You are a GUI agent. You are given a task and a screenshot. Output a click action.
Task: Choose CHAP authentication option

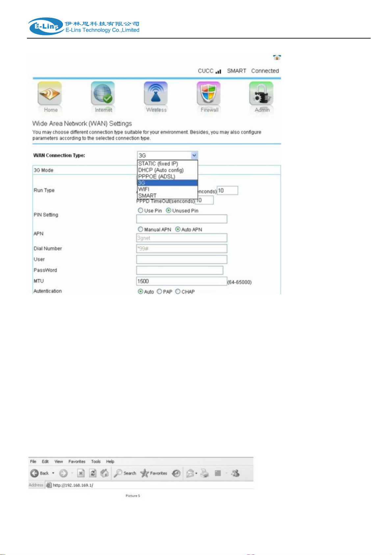point(178,291)
